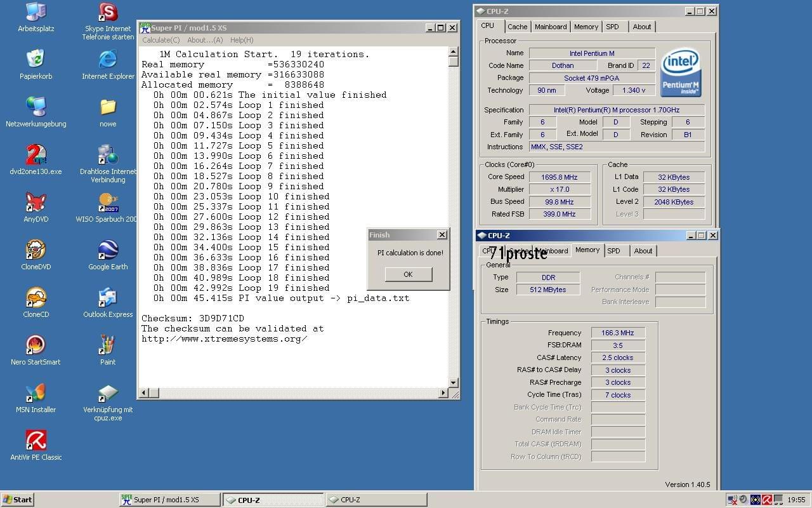Click the Name field Intel Pentium M

(x=592, y=53)
